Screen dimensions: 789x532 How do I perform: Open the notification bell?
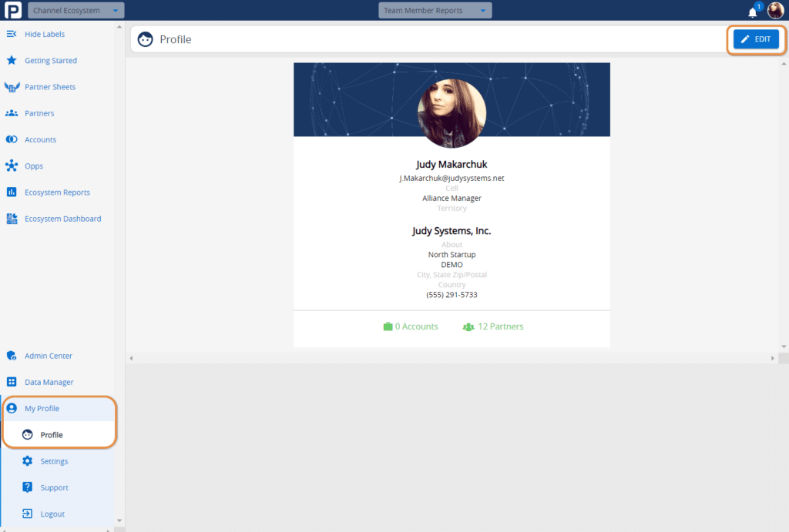[752, 11]
